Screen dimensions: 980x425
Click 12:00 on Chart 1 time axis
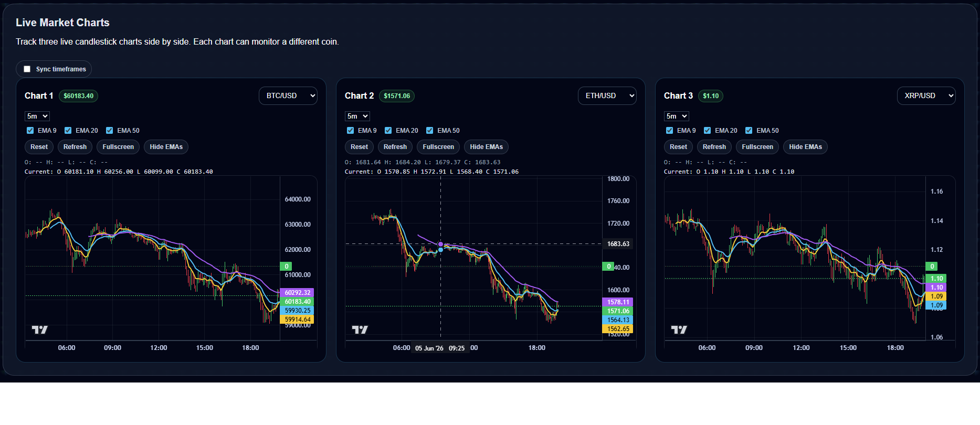pyautogui.click(x=159, y=348)
